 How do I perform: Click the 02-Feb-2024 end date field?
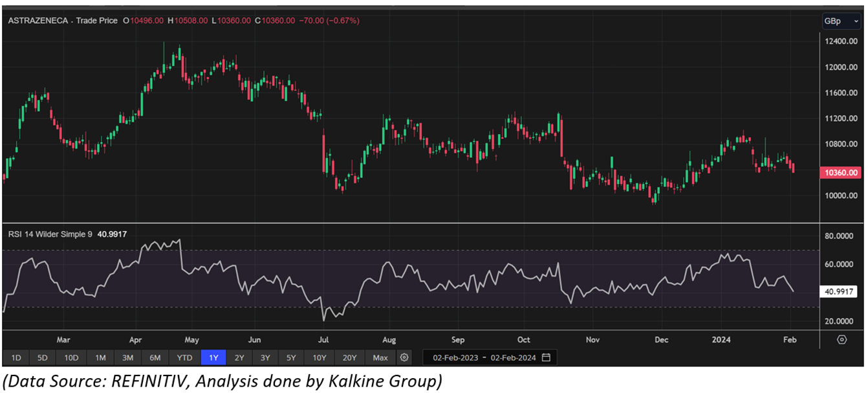tap(514, 357)
